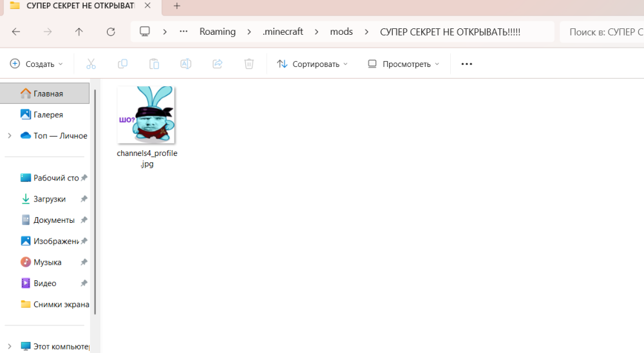Expand the chevron after the computer icon

tap(165, 32)
